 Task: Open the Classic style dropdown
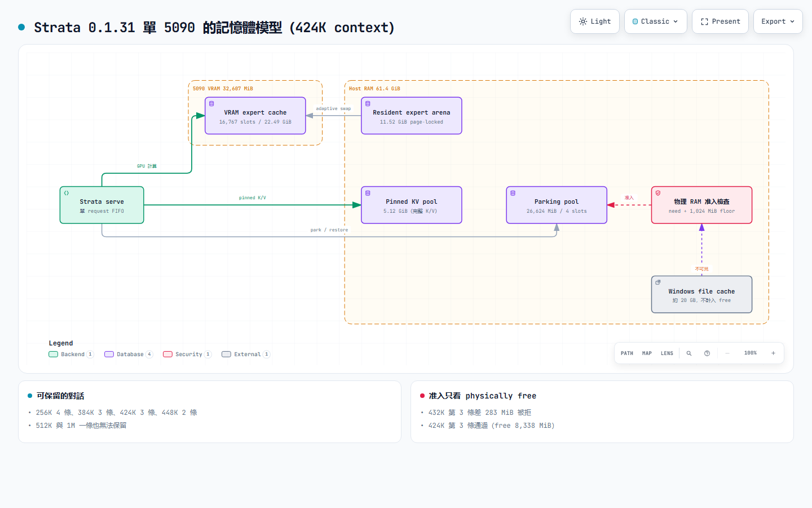[x=655, y=21]
